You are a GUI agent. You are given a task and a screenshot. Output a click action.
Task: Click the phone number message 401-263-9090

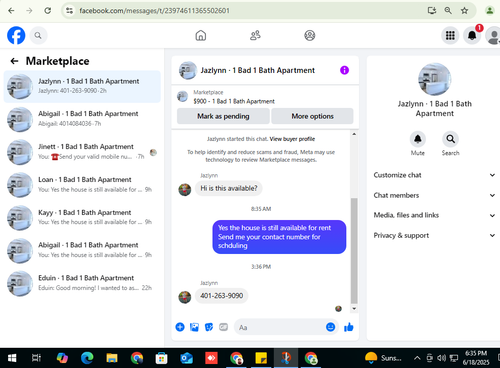222,296
